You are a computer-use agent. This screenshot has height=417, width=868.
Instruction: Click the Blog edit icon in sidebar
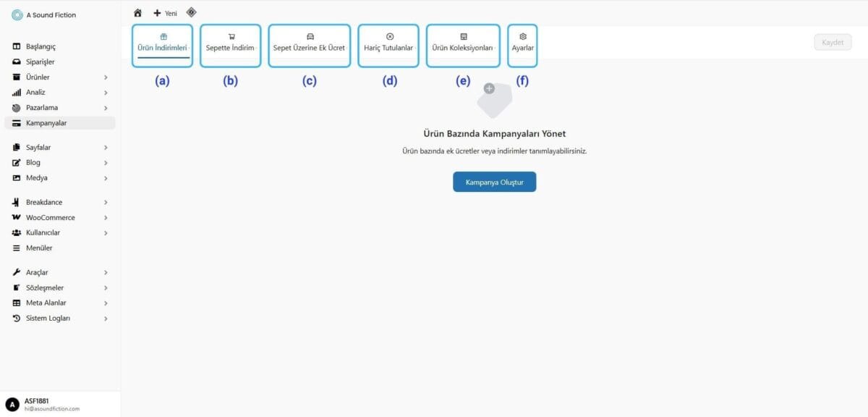coord(17,163)
